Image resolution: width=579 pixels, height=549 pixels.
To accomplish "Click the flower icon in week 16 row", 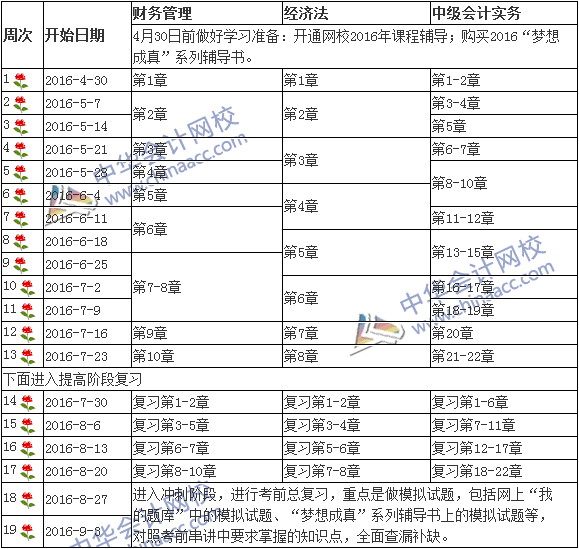I will pyautogui.click(x=27, y=449).
